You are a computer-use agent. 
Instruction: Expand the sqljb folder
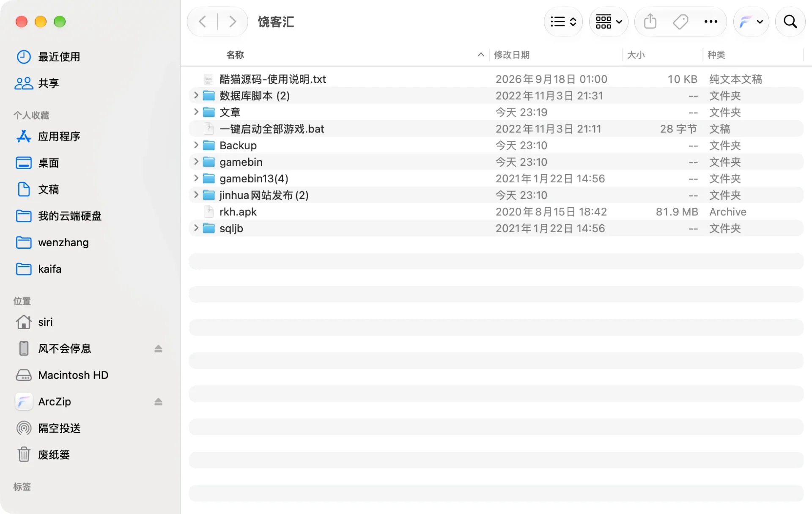point(196,228)
